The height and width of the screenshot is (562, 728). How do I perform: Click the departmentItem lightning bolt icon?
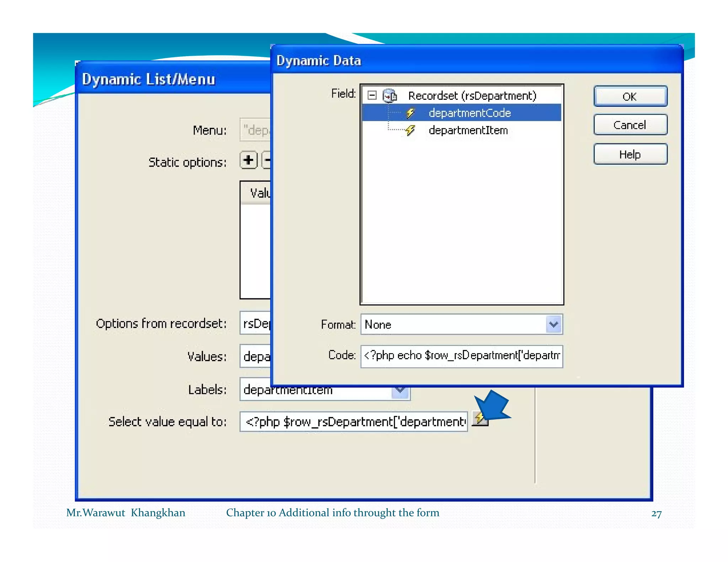(x=411, y=130)
